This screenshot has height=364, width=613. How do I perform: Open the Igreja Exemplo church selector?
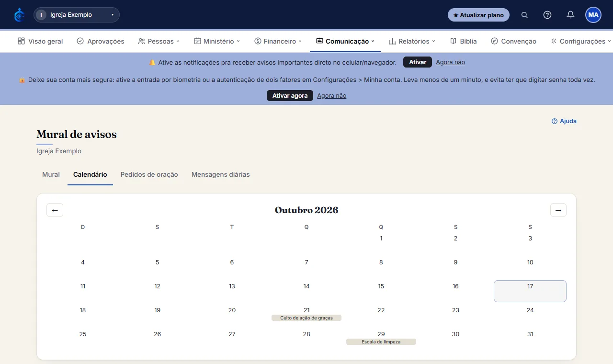tap(77, 15)
